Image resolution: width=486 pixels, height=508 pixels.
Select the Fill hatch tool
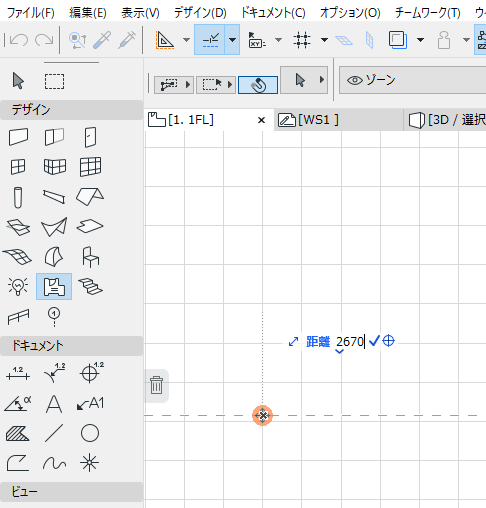click(x=18, y=433)
